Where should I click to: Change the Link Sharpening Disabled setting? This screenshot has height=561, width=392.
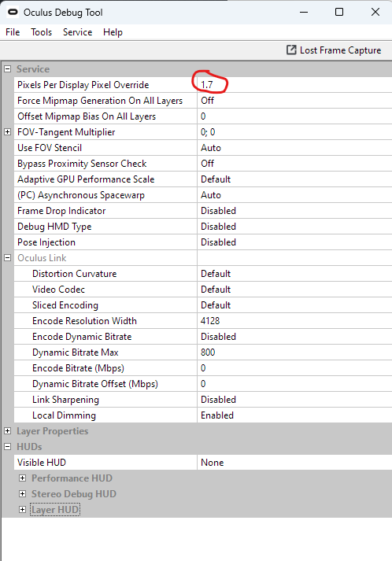tap(294, 400)
